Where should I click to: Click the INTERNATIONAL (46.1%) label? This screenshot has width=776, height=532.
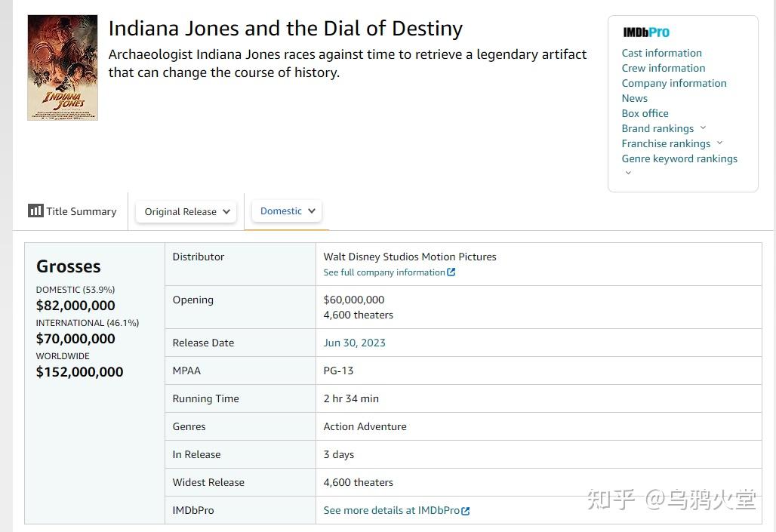(87, 323)
